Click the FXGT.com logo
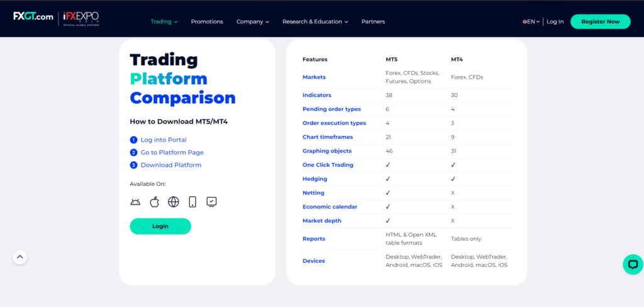 point(33,16)
